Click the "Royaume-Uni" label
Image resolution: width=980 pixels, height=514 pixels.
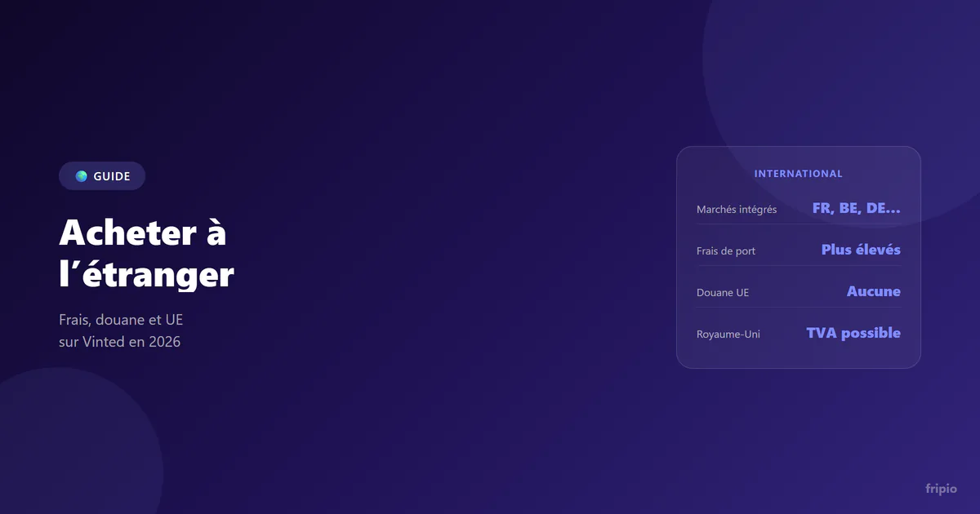[728, 335]
